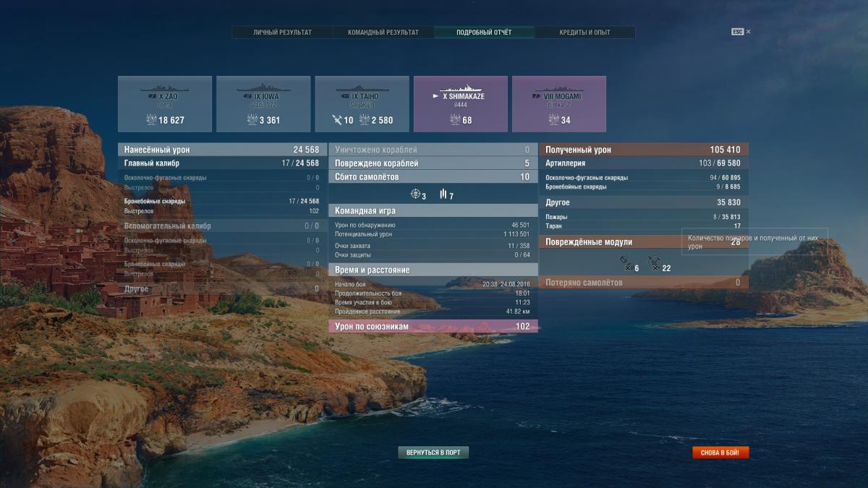Click the Taiho carrier silhouette icon

[362, 87]
